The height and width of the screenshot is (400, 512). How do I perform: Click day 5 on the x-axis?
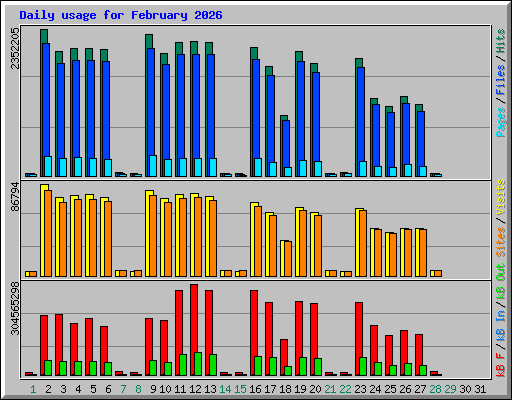tap(93, 389)
